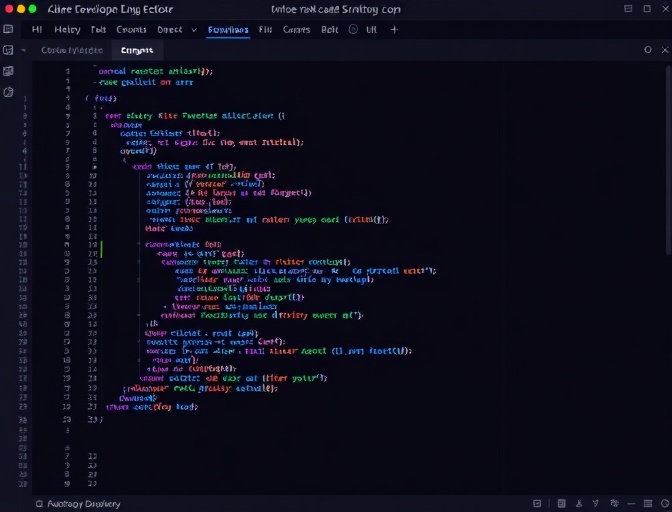Open the layout panel icon in the left sidebar

(x=8, y=50)
